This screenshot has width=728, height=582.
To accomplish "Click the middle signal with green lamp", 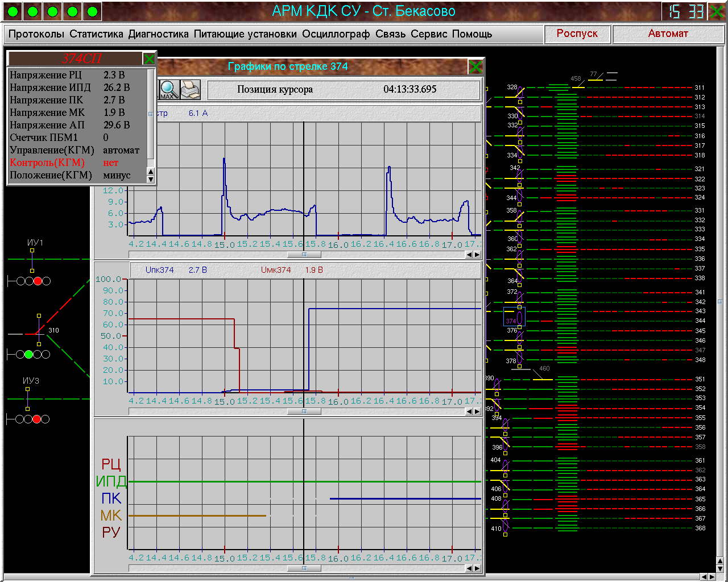I will click(x=29, y=354).
